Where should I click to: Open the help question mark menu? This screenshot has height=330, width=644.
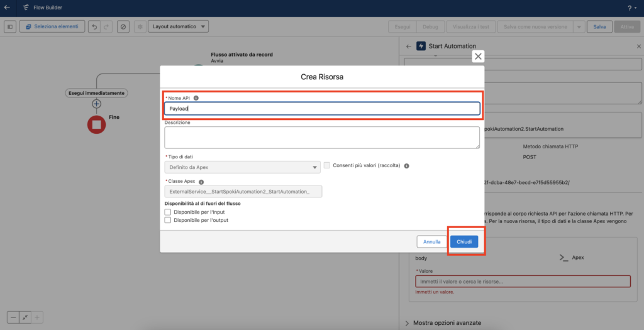[630, 8]
